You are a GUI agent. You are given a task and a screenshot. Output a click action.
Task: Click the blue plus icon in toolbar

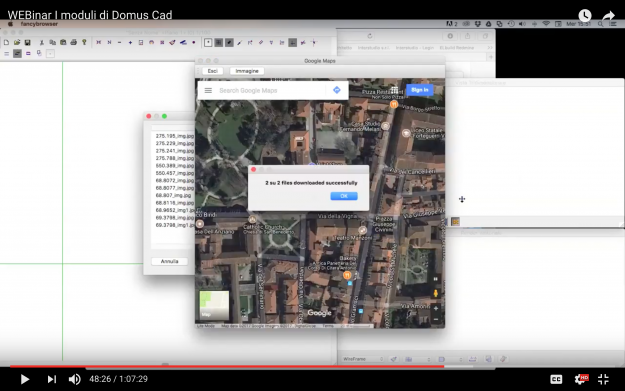click(130, 42)
